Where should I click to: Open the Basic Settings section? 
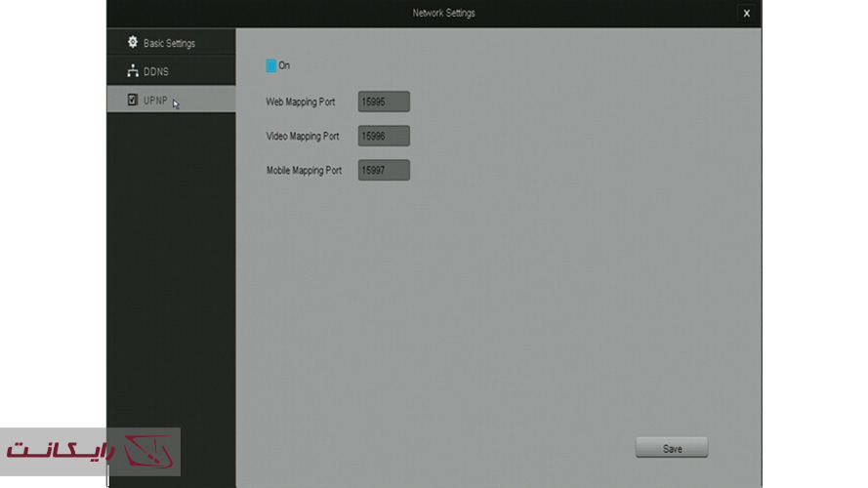click(x=170, y=43)
